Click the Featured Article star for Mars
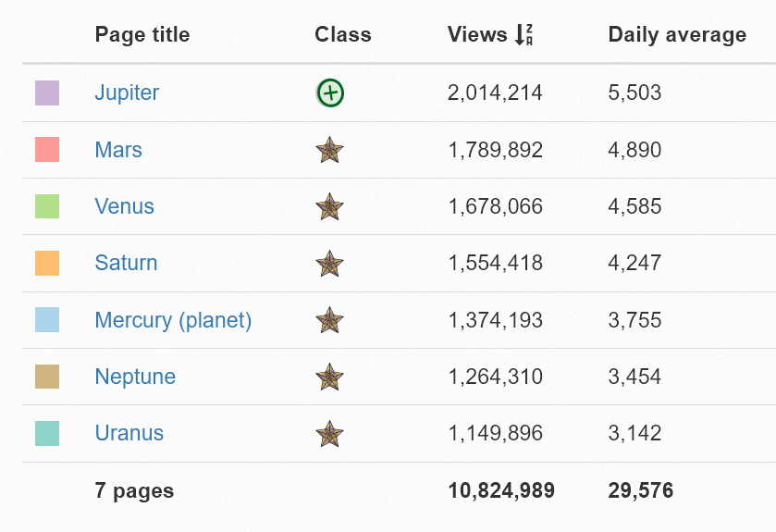 [x=329, y=150]
